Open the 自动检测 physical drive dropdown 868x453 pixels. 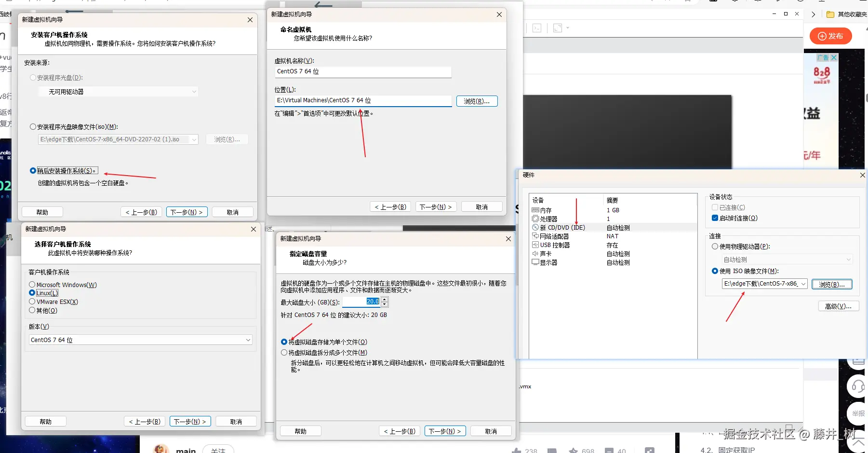point(787,260)
